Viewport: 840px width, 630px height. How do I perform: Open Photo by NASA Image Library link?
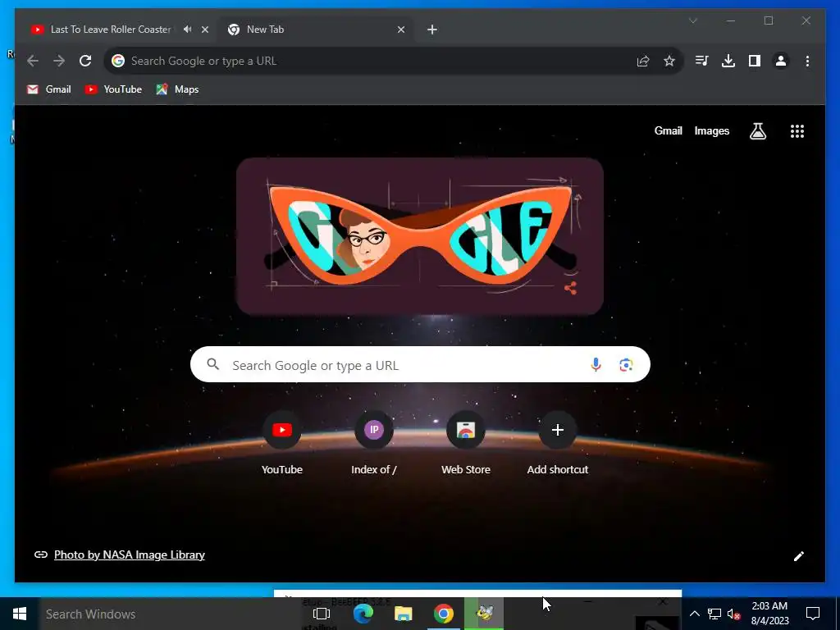pyautogui.click(x=129, y=555)
